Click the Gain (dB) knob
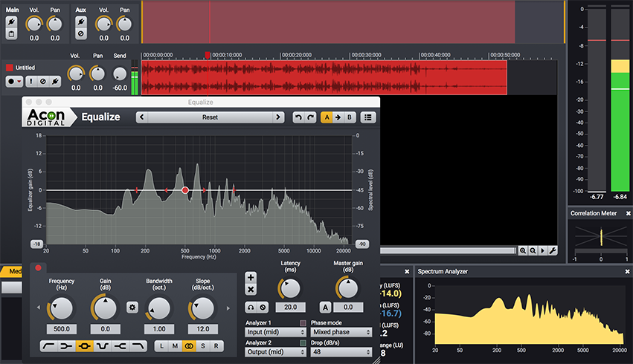 pos(105,308)
